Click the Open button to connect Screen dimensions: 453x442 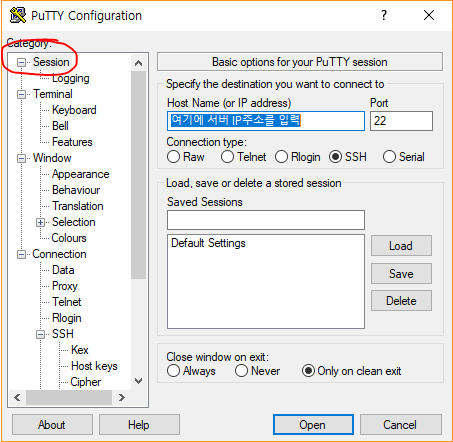coord(313,425)
